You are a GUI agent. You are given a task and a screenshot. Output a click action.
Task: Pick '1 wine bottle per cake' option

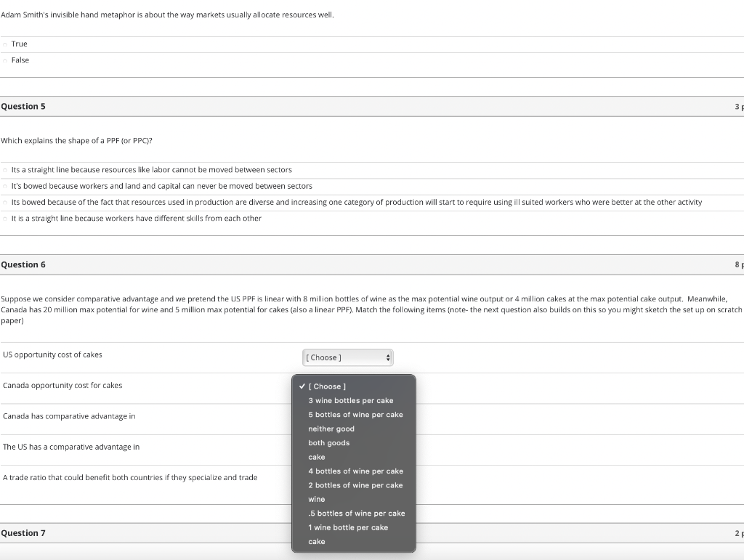tap(354, 527)
